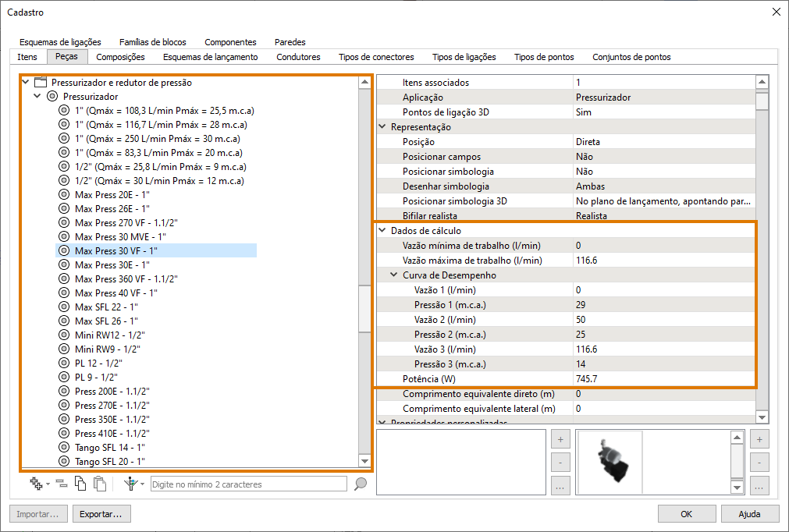Select tree item Max Press 360 VF - 1.1/2"
Screen dimensions: 789x532
coord(126,278)
